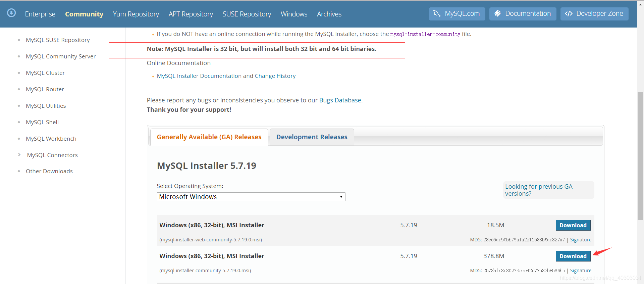Select the Community menu item

click(x=84, y=14)
